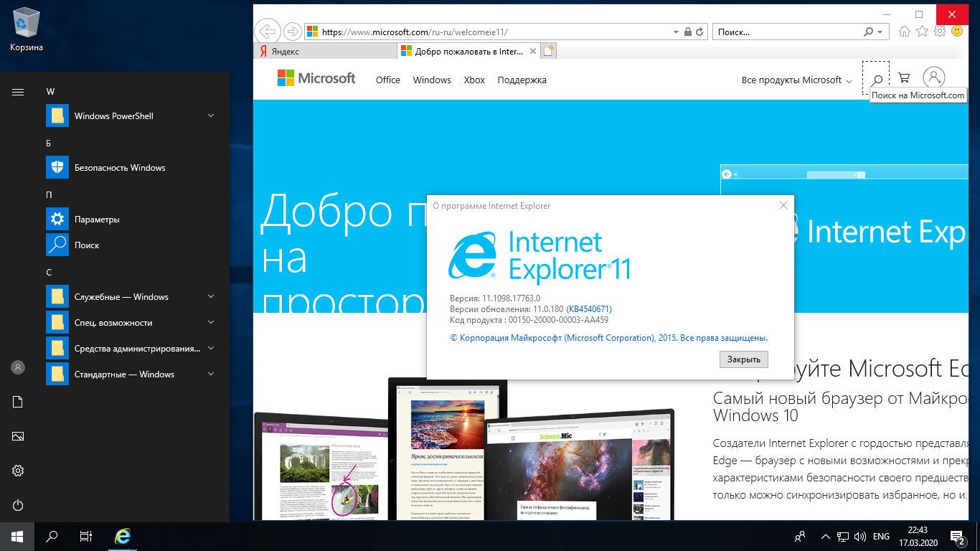Click the devices showcase image on page
980x551 pixels.
pos(465,448)
